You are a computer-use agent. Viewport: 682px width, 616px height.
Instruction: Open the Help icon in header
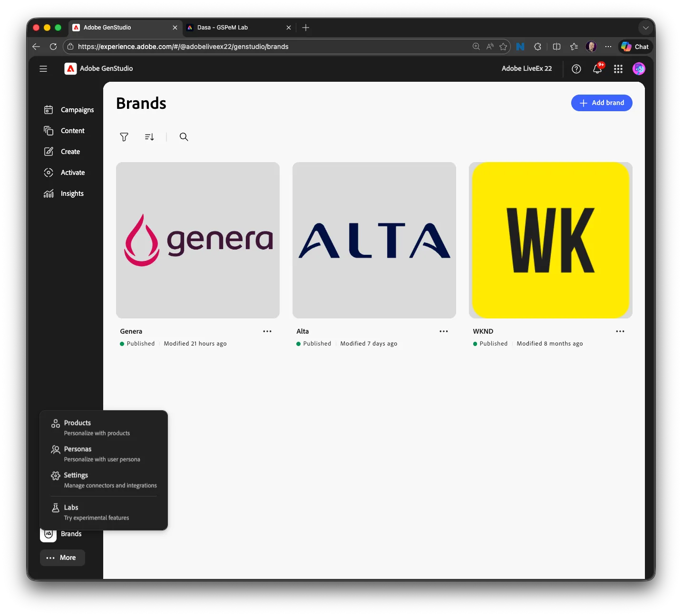[576, 69]
